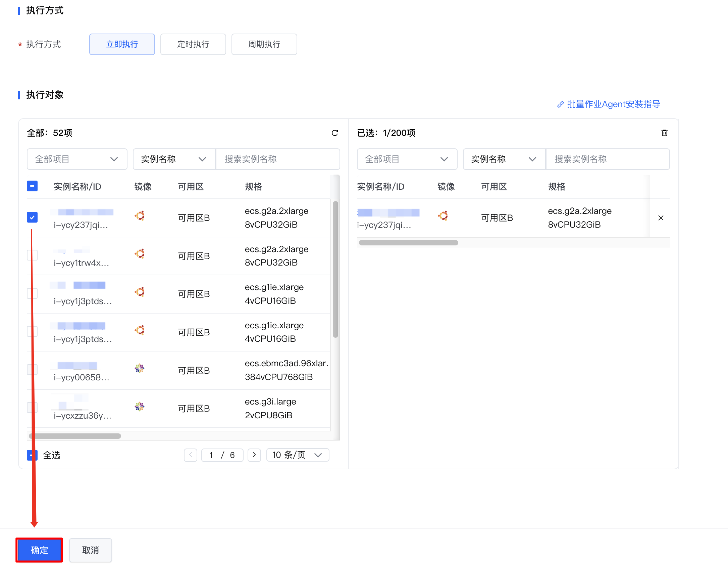Expand the 10 条/页 page size dropdown
The height and width of the screenshot is (566, 728).
tap(297, 455)
